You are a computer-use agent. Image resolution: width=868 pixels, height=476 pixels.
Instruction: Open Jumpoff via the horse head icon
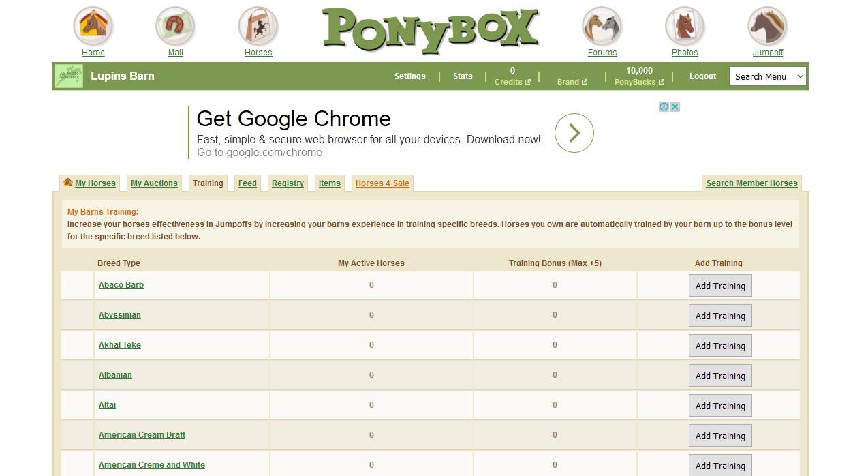point(768,26)
